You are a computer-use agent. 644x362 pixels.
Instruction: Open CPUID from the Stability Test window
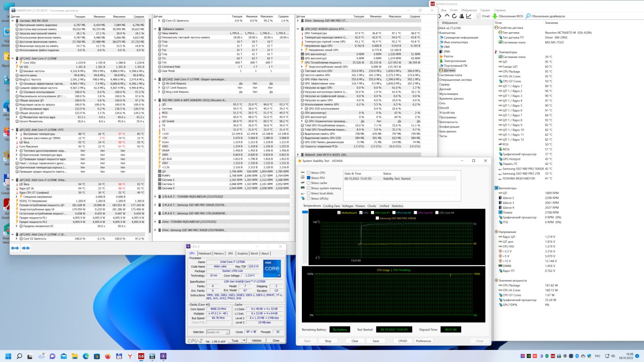pyautogui.click(x=402, y=341)
